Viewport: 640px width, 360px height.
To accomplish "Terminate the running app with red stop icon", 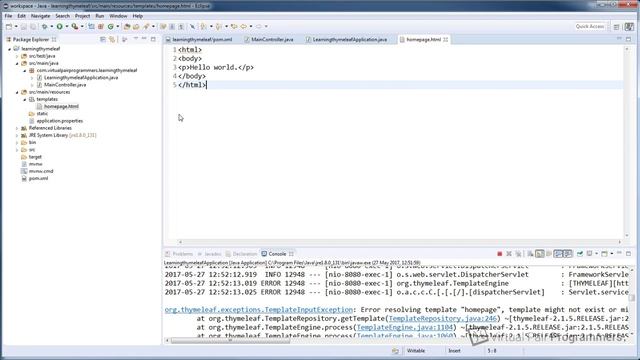I will coord(500,254).
